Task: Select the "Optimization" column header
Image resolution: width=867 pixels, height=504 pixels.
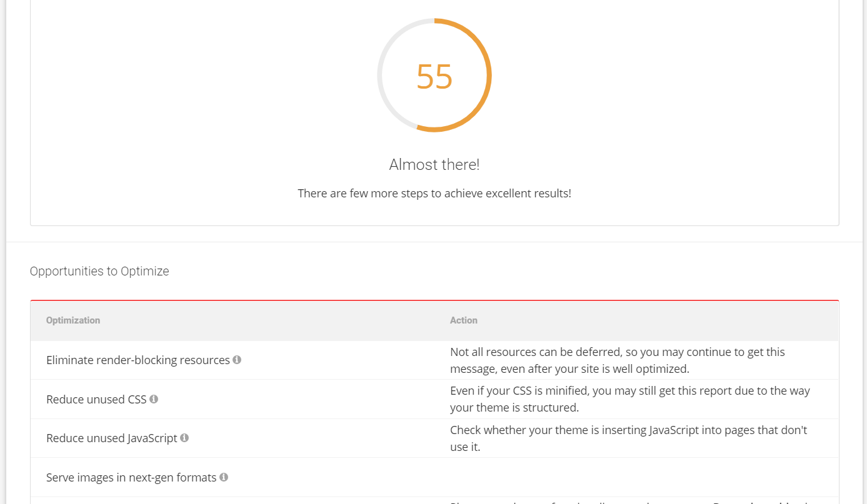Action: 73,320
